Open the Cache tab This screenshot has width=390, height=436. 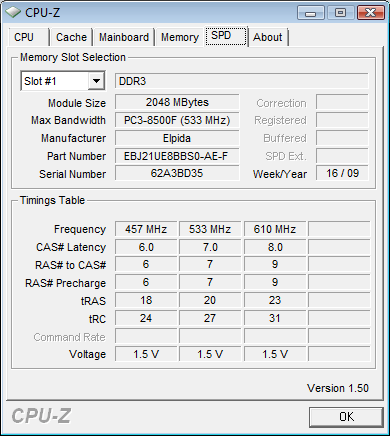tap(71, 37)
